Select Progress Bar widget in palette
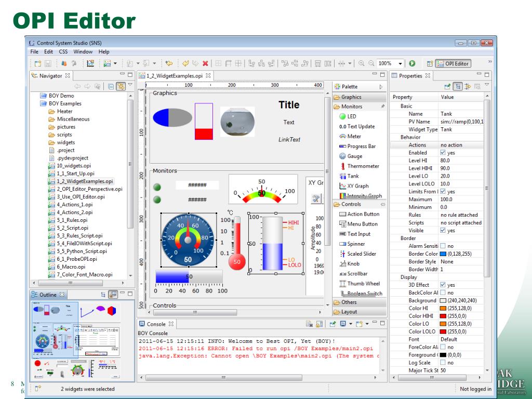Image resolution: width=532 pixels, height=399 pixels. pos(357,146)
